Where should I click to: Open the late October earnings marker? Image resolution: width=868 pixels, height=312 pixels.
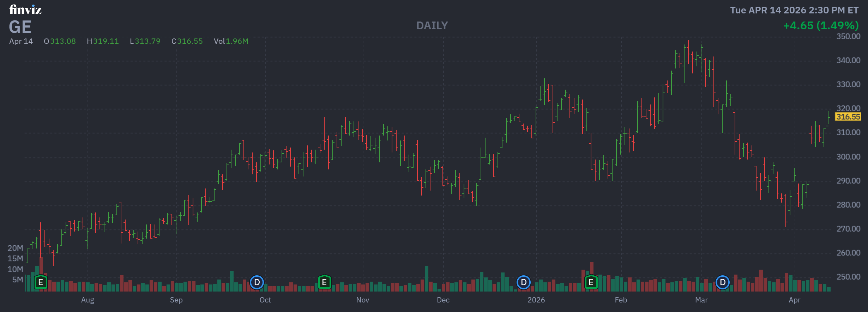tap(324, 282)
